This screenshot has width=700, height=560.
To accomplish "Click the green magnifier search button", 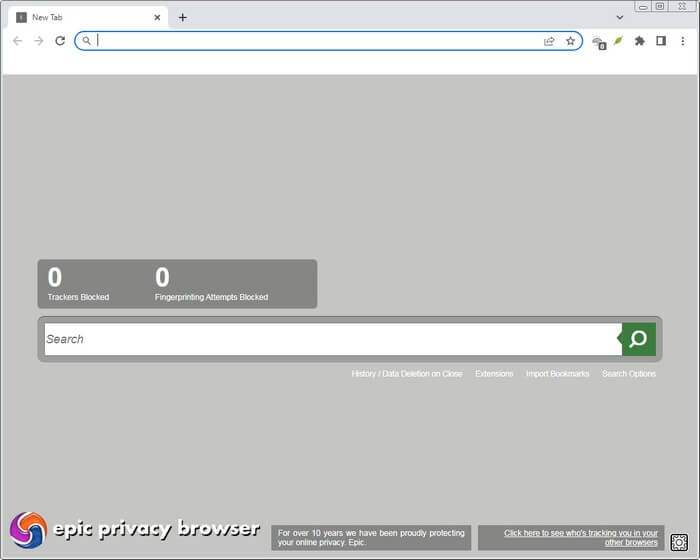I will click(x=638, y=339).
